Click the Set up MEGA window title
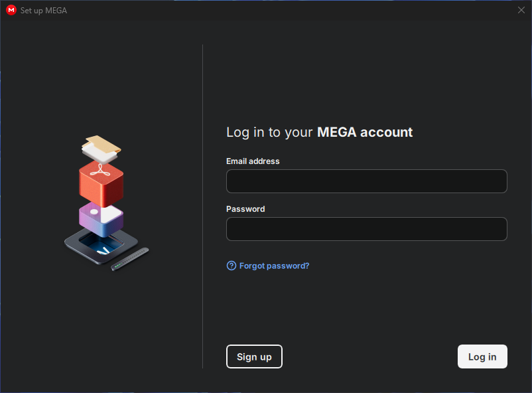532x393 pixels. point(43,11)
